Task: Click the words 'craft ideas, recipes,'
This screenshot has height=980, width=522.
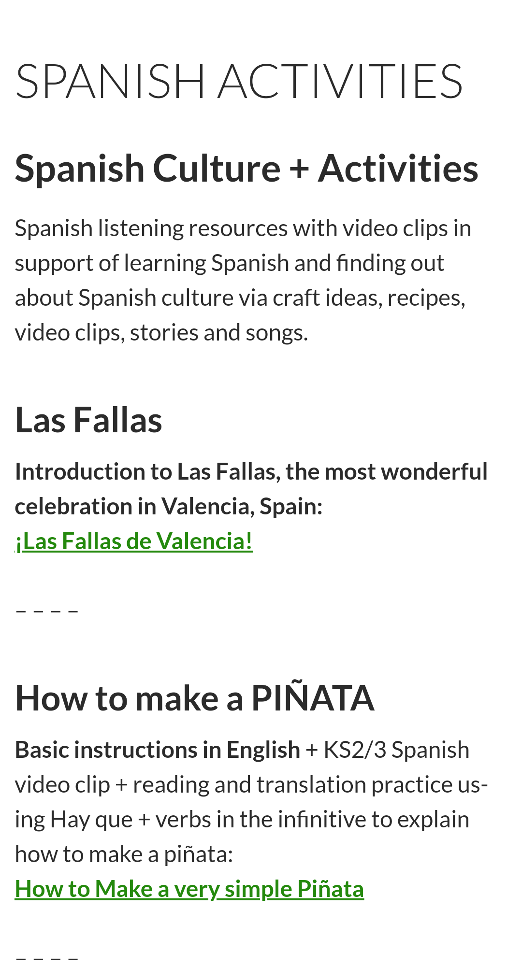Action: [x=369, y=298]
